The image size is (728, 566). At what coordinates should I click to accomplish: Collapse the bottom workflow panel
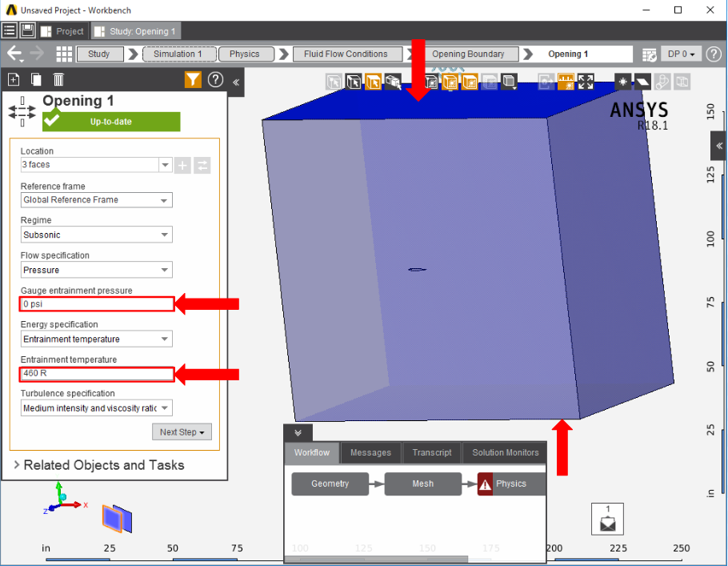[298, 432]
